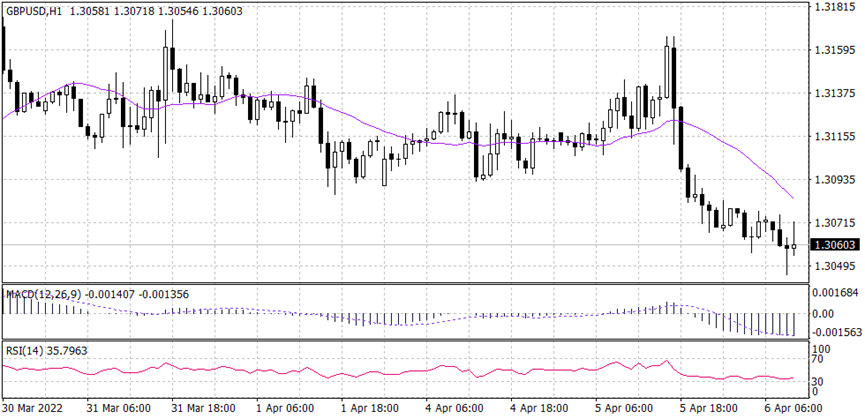
Task: Select the 5 Apr 18:00 time label
Action: point(706,409)
